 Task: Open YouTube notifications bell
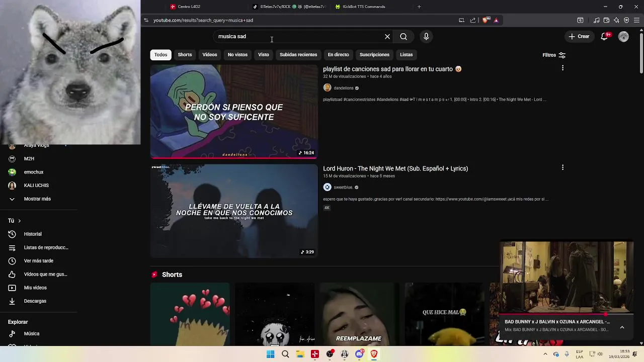[x=604, y=36]
